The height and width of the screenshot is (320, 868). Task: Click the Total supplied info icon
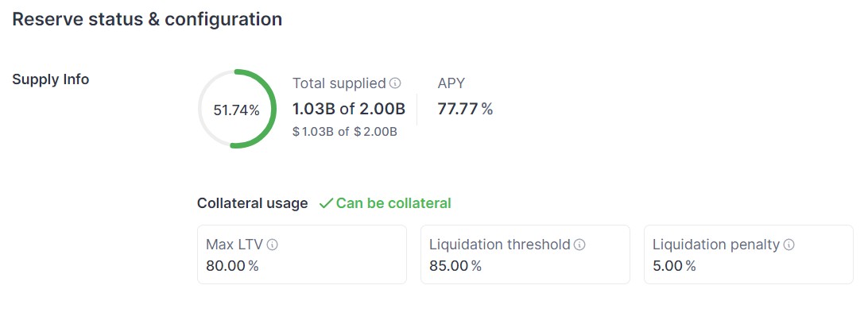pyautogui.click(x=395, y=83)
